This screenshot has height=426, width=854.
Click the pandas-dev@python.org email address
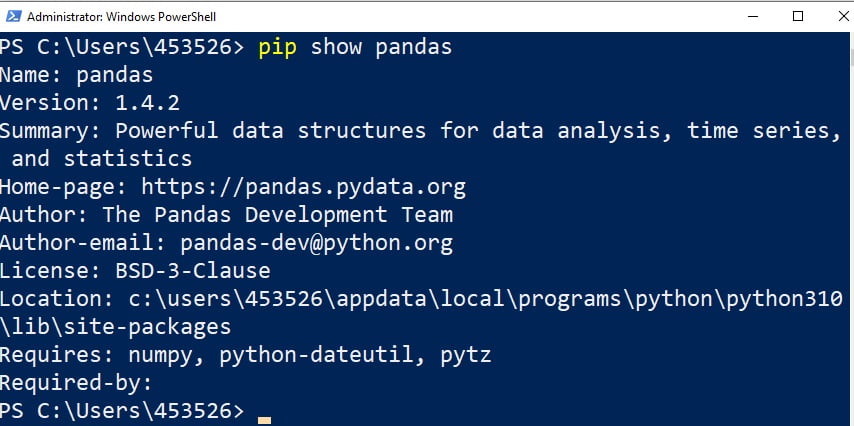(x=316, y=242)
